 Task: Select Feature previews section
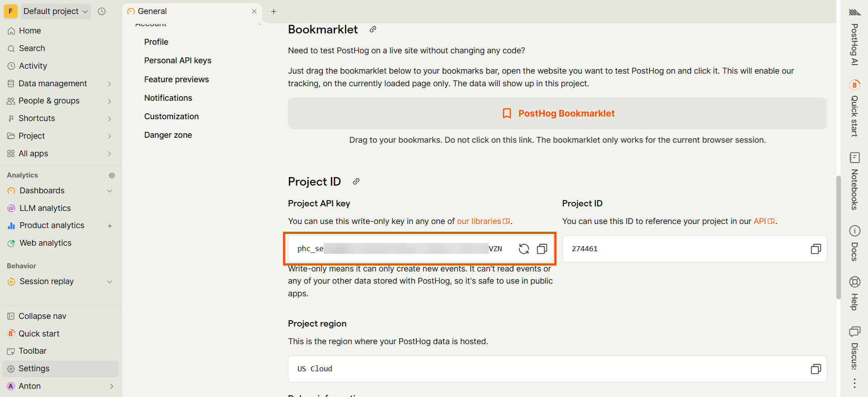pyautogui.click(x=176, y=79)
